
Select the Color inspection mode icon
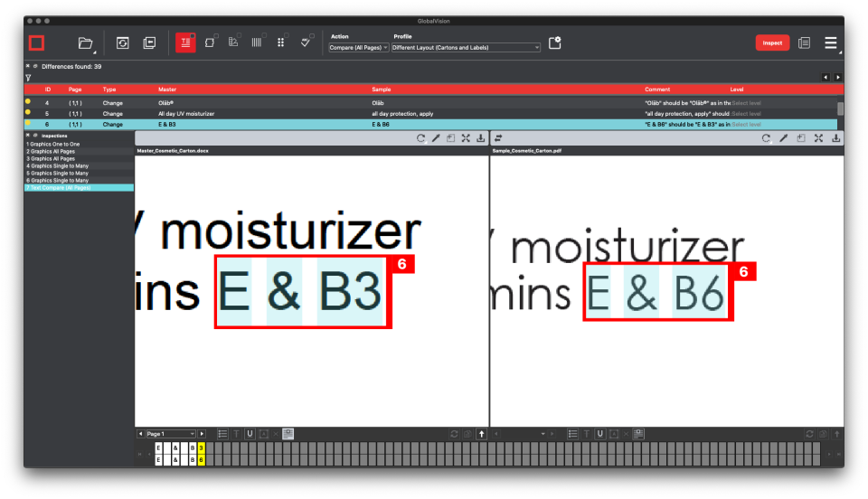click(x=233, y=42)
